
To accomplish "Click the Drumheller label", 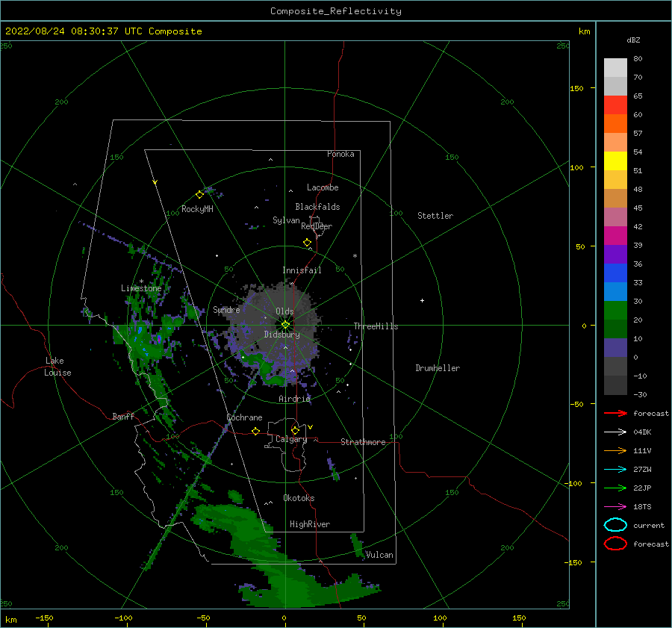I will [438, 368].
